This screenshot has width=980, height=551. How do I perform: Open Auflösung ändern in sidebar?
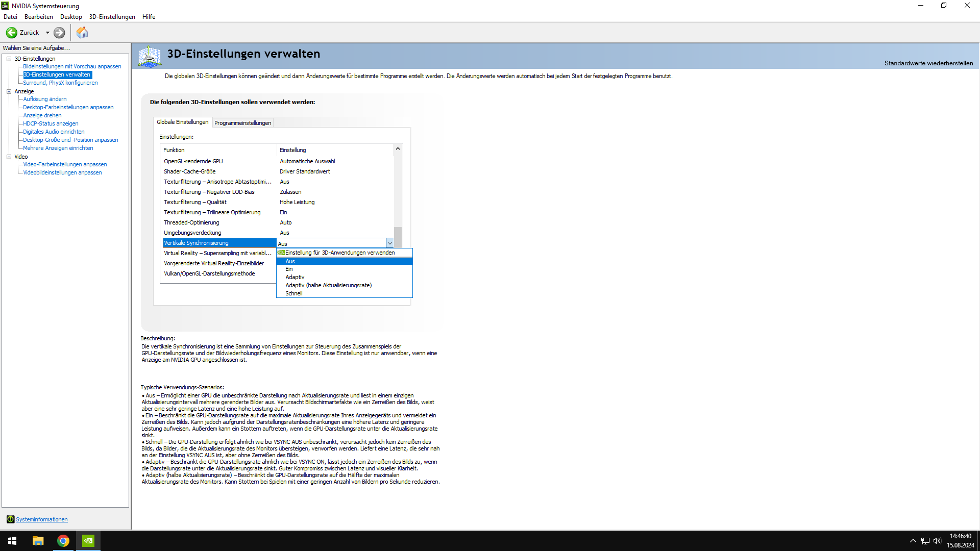pos(45,99)
